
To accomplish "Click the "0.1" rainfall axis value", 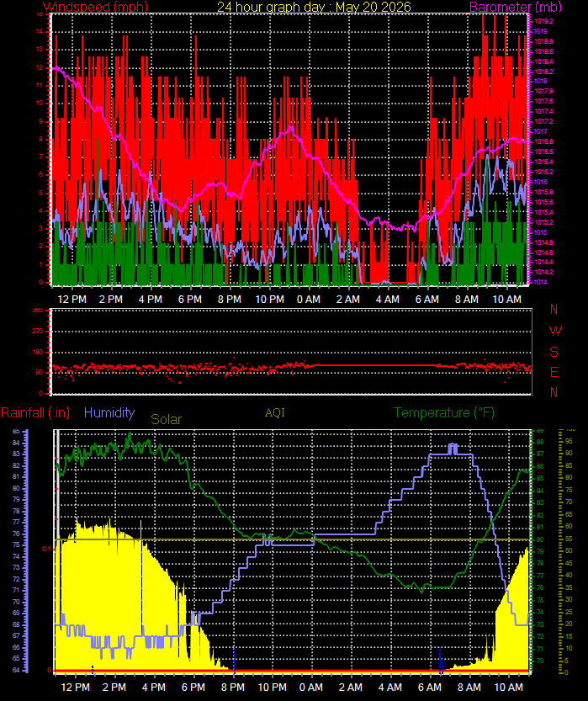I will [x=46, y=549].
